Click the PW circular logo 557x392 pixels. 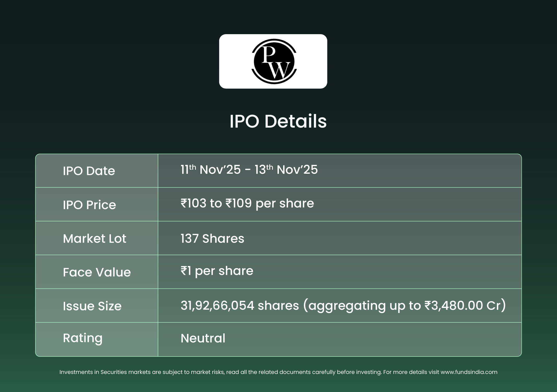pos(274,62)
